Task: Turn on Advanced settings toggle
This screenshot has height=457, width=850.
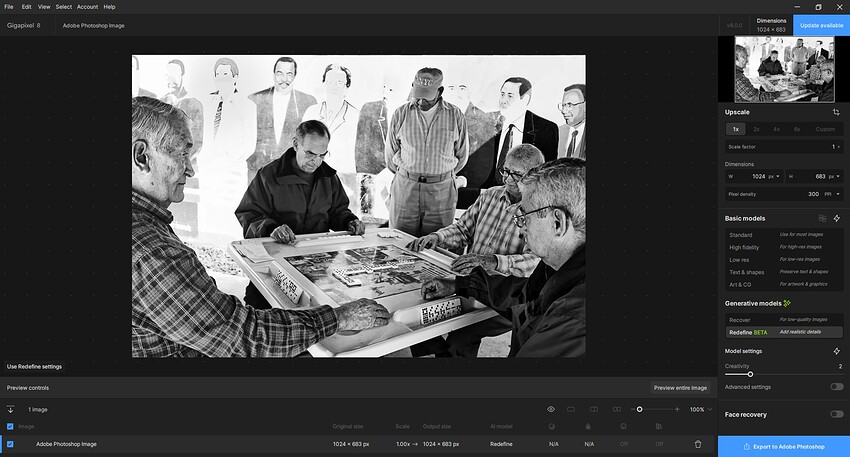Action: [836, 387]
